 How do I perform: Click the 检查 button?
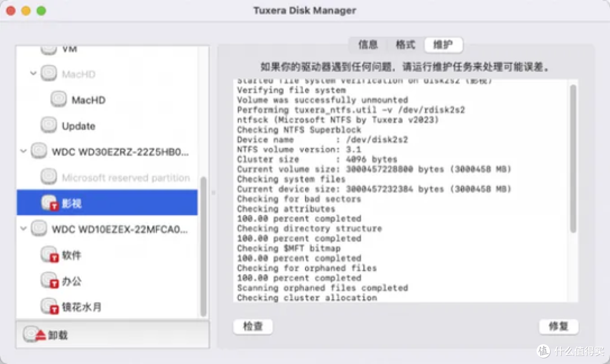(253, 326)
